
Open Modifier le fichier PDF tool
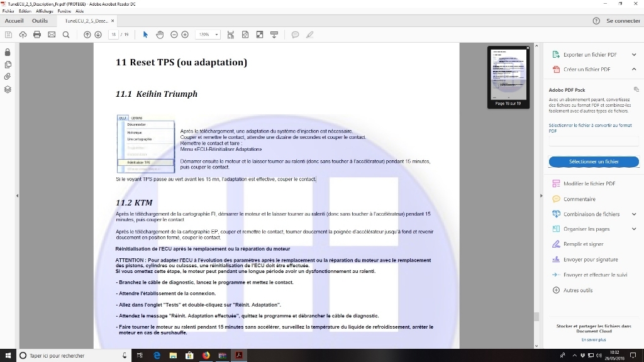coord(584,184)
